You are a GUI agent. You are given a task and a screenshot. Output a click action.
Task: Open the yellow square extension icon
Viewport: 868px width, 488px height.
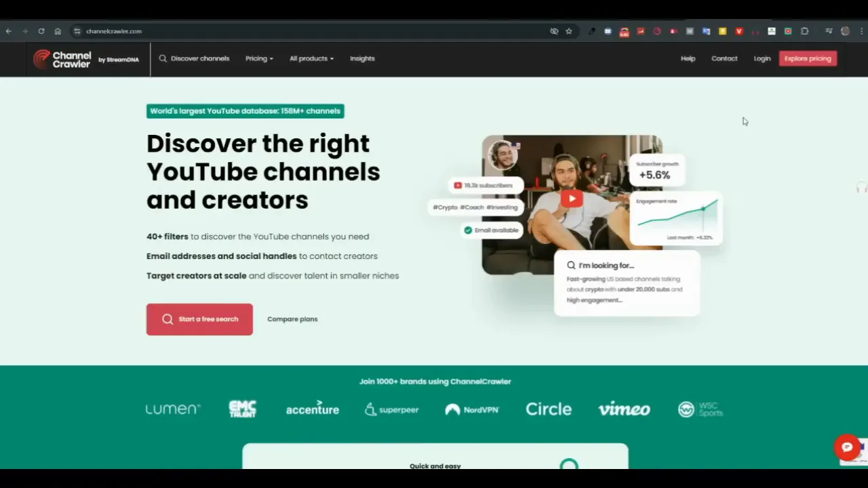(x=722, y=31)
